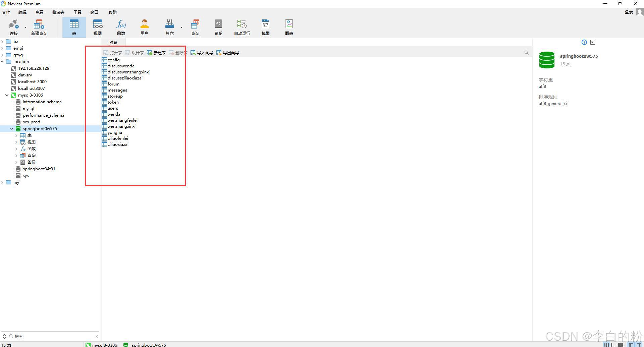The height and width of the screenshot is (347, 644).
Task: Open the 窗口 menu
Action: 94,12
